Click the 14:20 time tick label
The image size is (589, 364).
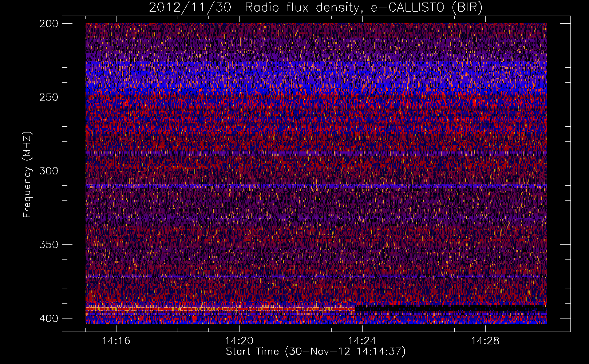click(239, 341)
